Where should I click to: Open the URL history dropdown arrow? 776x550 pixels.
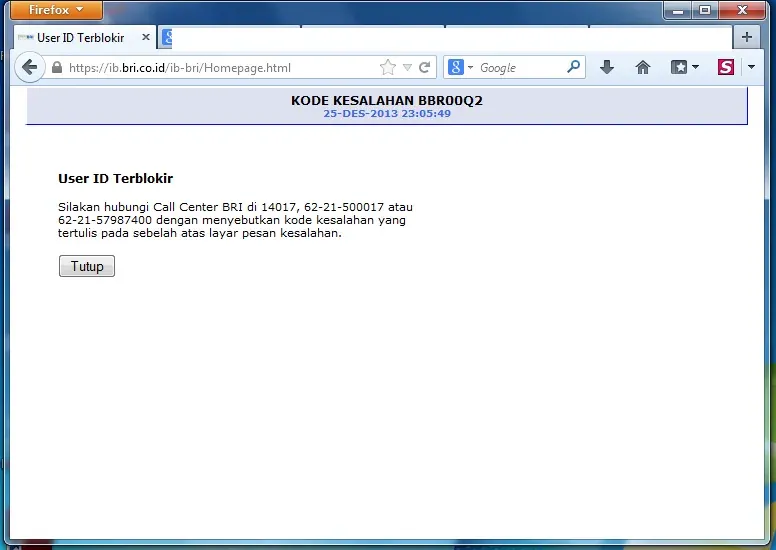click(x=407, y=68)
